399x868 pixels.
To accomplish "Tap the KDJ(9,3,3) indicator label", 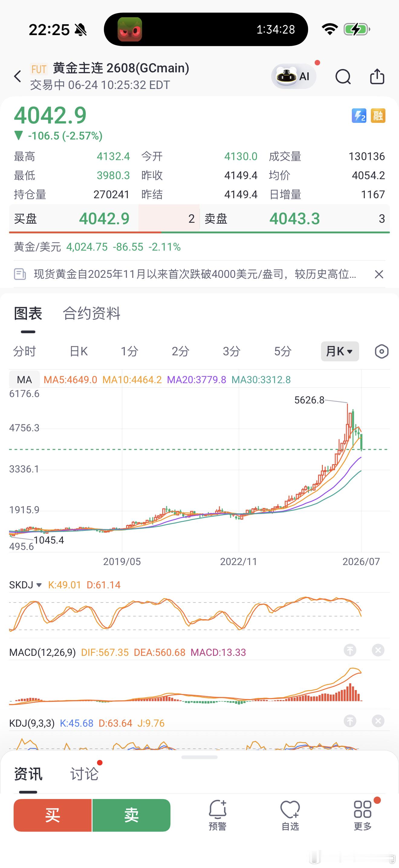I will 32,723.
